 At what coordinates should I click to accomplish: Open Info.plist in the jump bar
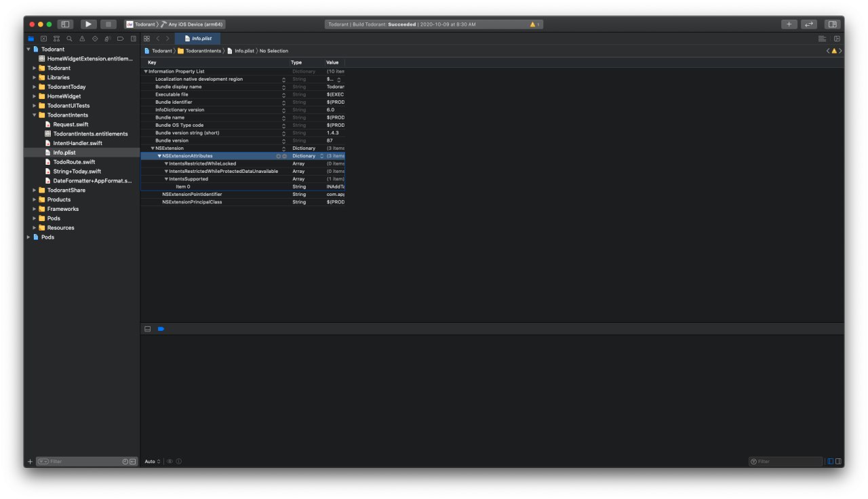pos(241,51)
